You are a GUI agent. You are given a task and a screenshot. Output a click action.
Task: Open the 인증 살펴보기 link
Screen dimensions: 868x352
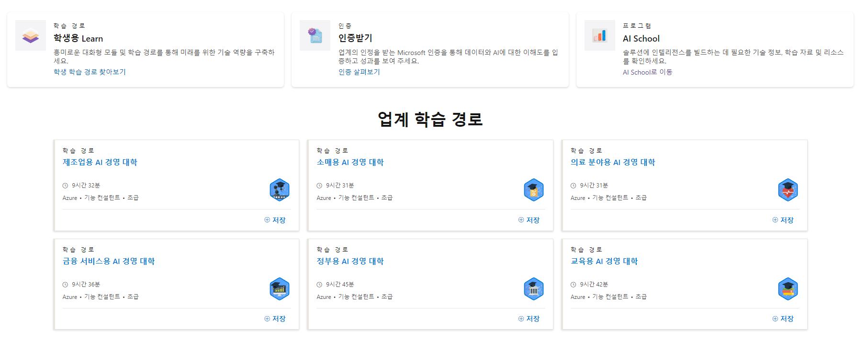tap(359, 72)
